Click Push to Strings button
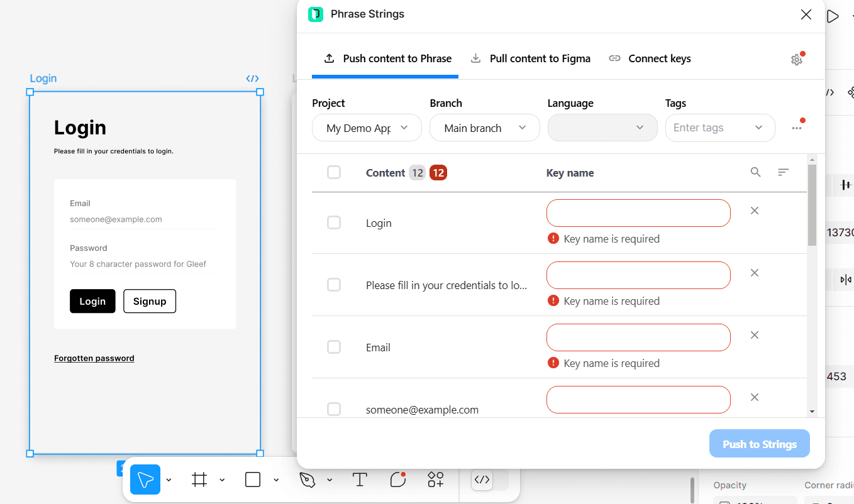854x504 pixels. [760, 444]
